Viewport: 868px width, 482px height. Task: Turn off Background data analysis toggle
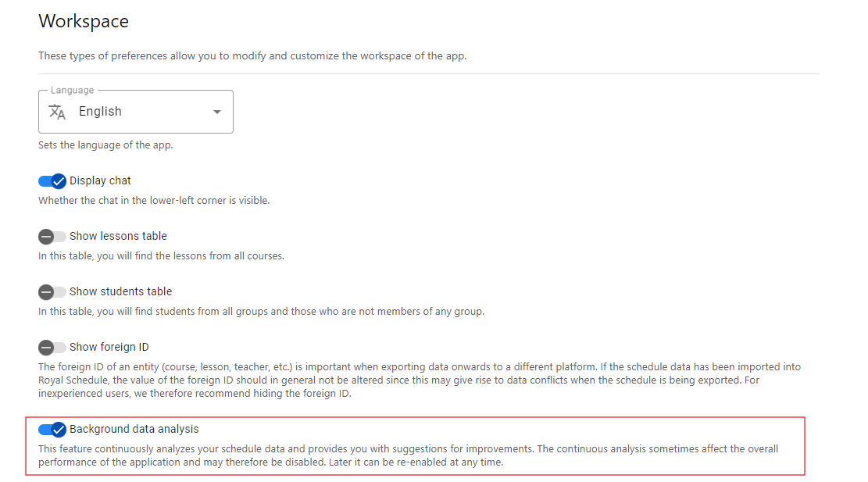[x=52, y=430]
